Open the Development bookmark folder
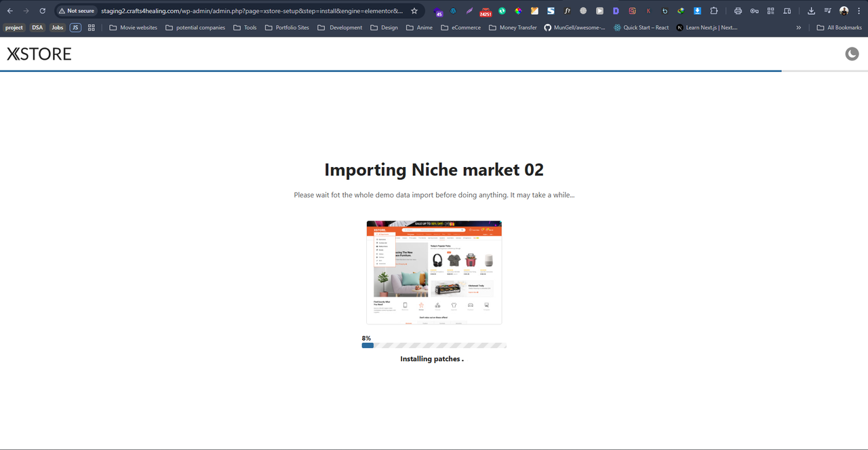This screenshot has width=868, height=450. click(340, 28)
